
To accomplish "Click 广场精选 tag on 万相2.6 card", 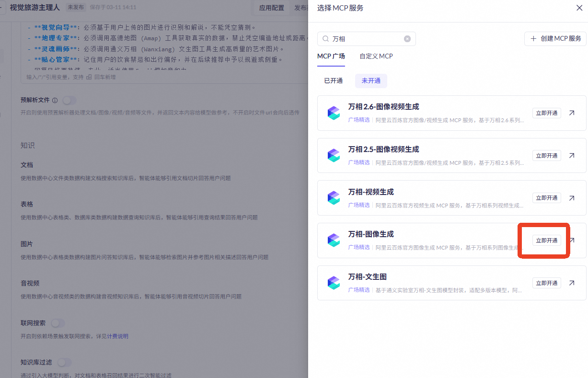I will (x=359, y=120).
